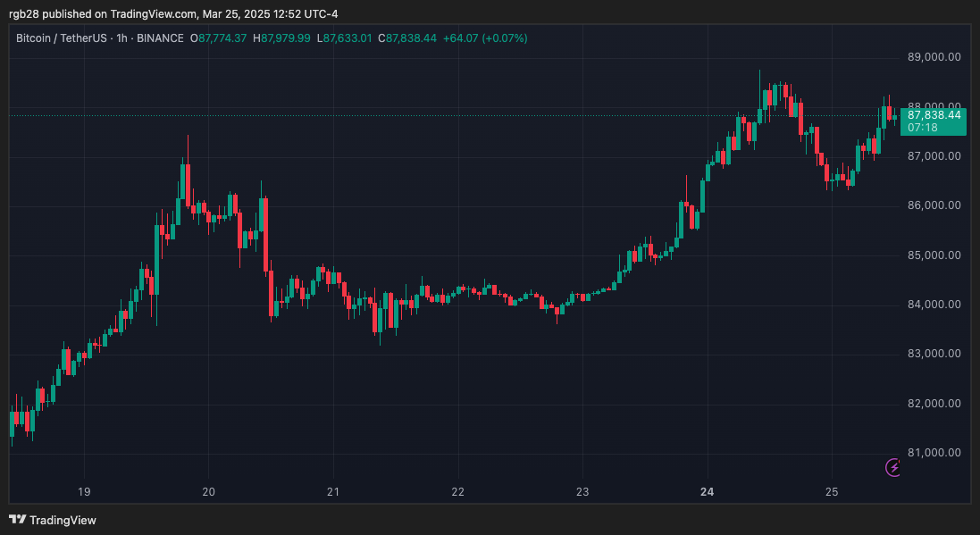Click the close price value 87,838.44

407,38
